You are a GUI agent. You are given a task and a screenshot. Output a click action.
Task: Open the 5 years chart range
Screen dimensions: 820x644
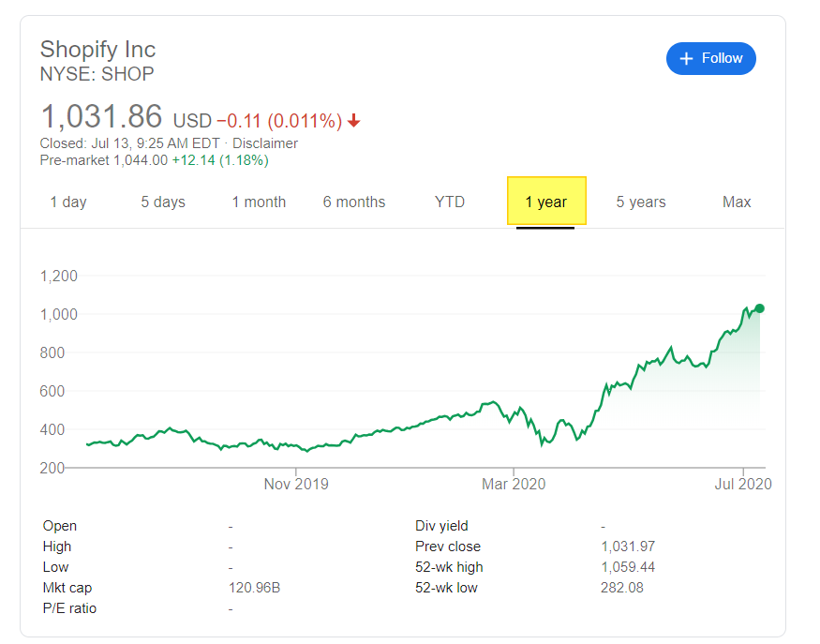641,202
